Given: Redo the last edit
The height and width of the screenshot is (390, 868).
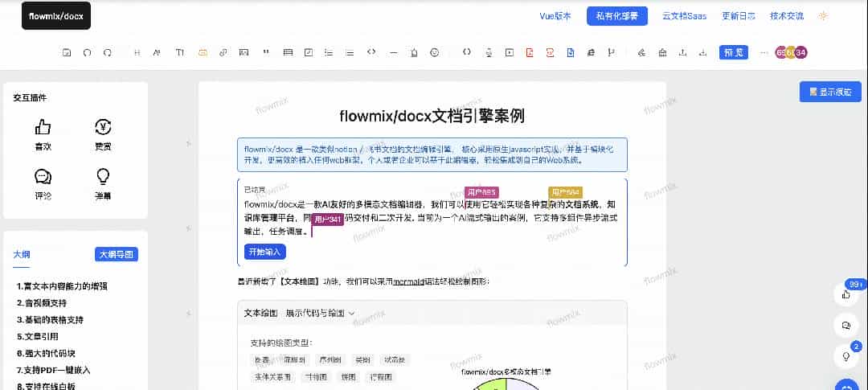Looking at the screenshot, I should [108, 52].
